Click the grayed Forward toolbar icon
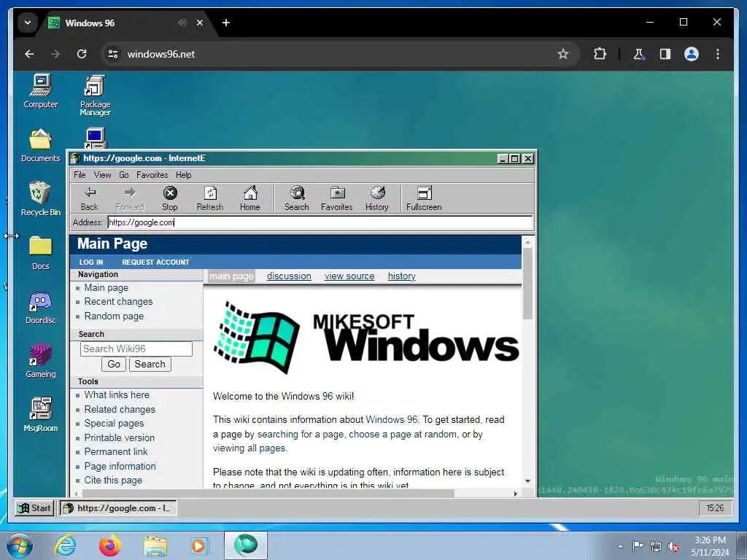Image resolution: width=747 pixels, height=560 pixels. tap(130, 198)
